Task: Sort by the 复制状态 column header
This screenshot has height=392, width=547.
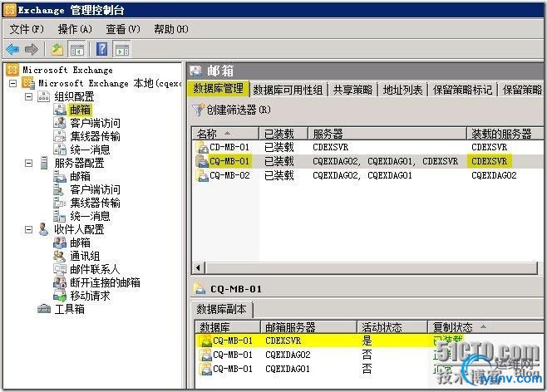Action: click(485, 327)
